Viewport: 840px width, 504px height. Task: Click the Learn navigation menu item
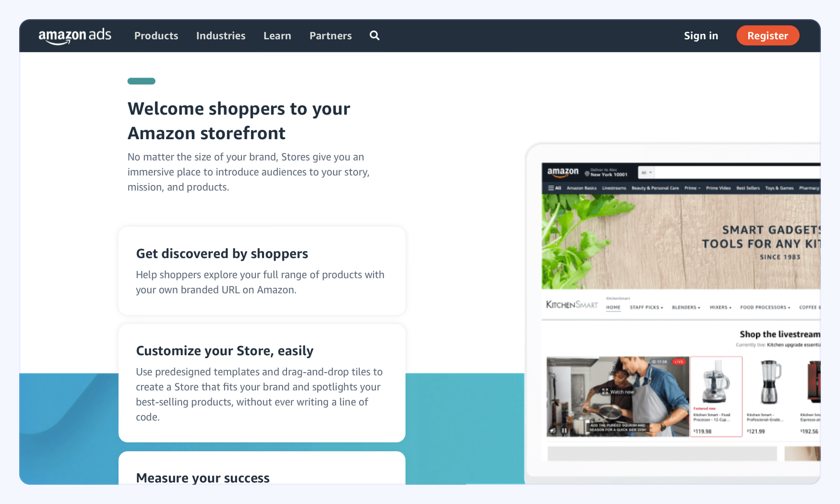coord(277,35)
